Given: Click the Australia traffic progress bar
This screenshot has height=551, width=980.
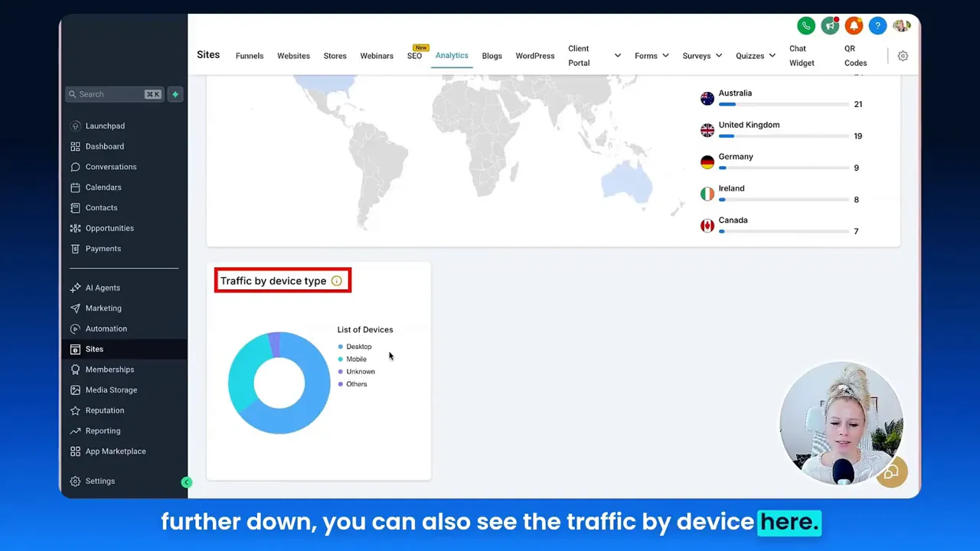Looking at the screenshot, I should point(782,104).
